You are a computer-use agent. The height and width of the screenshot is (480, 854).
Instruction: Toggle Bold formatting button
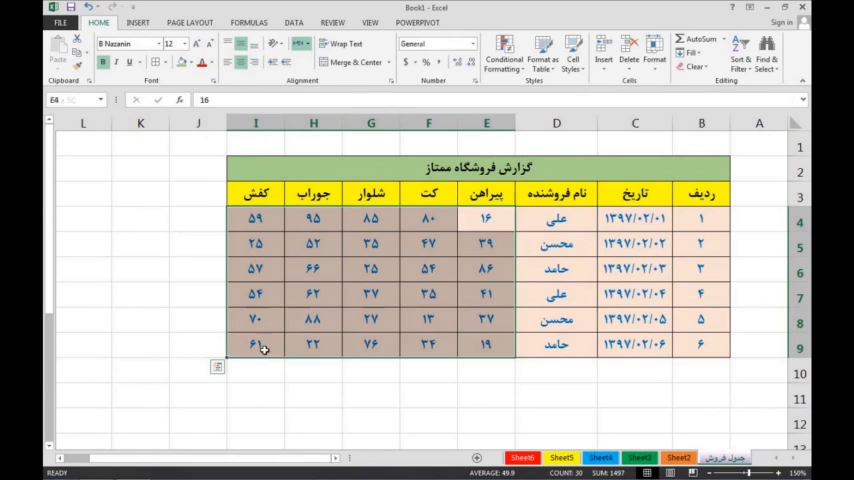pos(102,62)
